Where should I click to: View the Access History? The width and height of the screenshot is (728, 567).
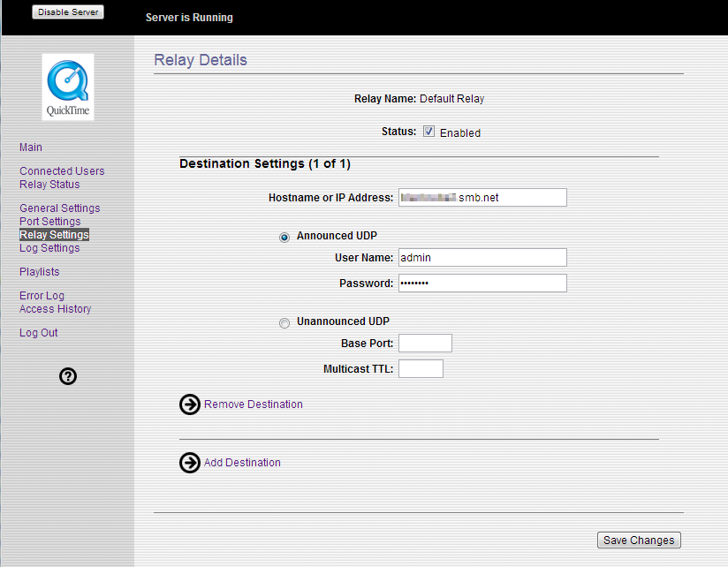[56, 309]
